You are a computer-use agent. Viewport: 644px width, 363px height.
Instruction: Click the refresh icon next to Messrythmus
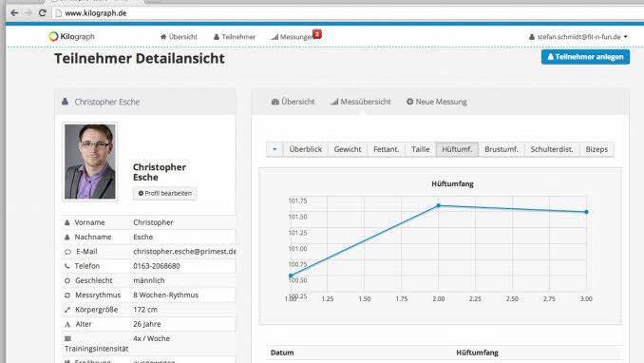[67, 296]
